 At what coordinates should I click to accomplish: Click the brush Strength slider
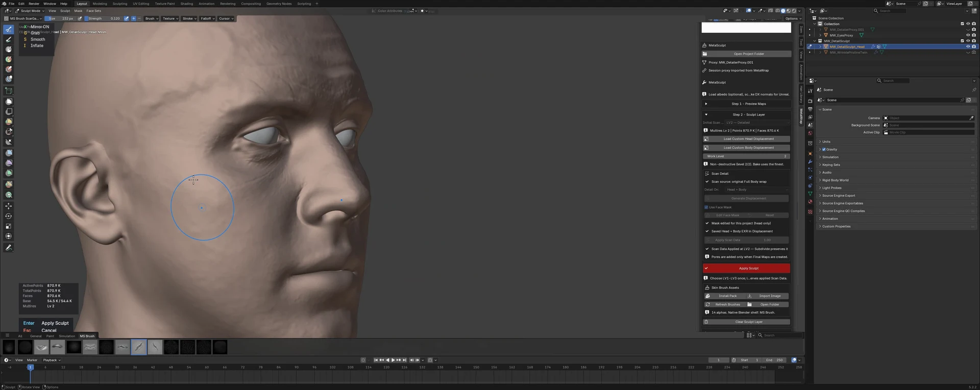coord(103,18)
